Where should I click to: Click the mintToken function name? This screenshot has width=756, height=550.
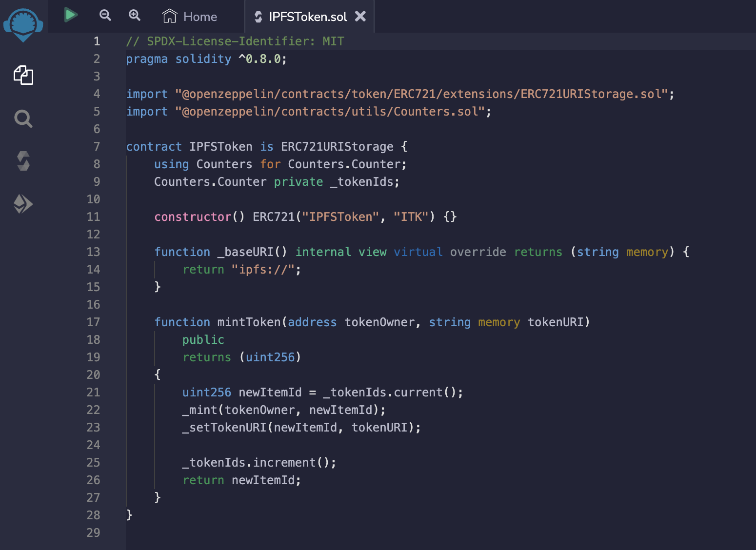click(249, 322)
